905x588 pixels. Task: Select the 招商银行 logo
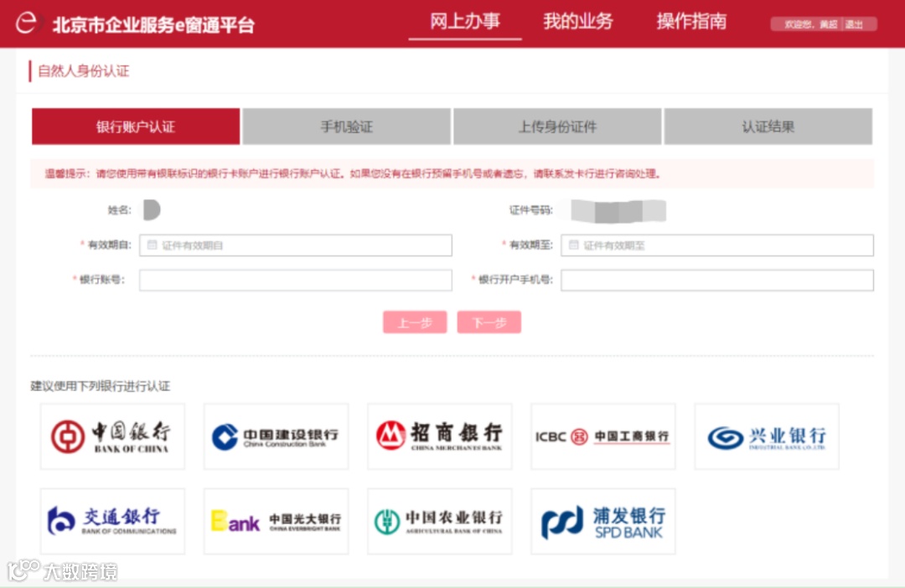[439, 436]
